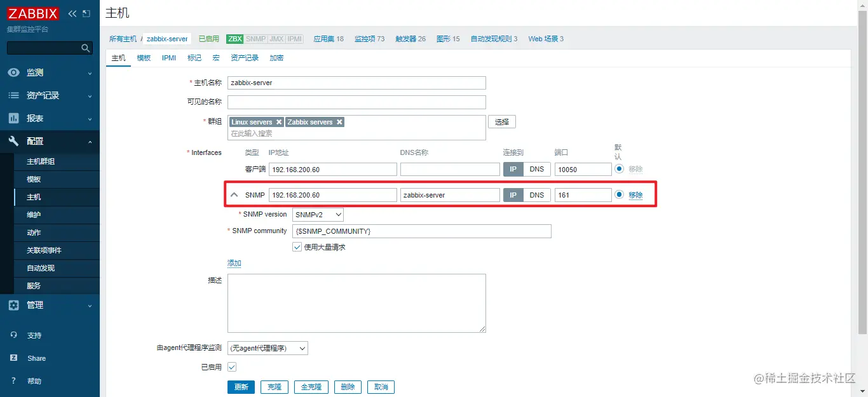Screen dimensions: 868x397
Task: Toggle 使用大量请求 checkbox
Action: pyautogui.click(x=297, y=247)
